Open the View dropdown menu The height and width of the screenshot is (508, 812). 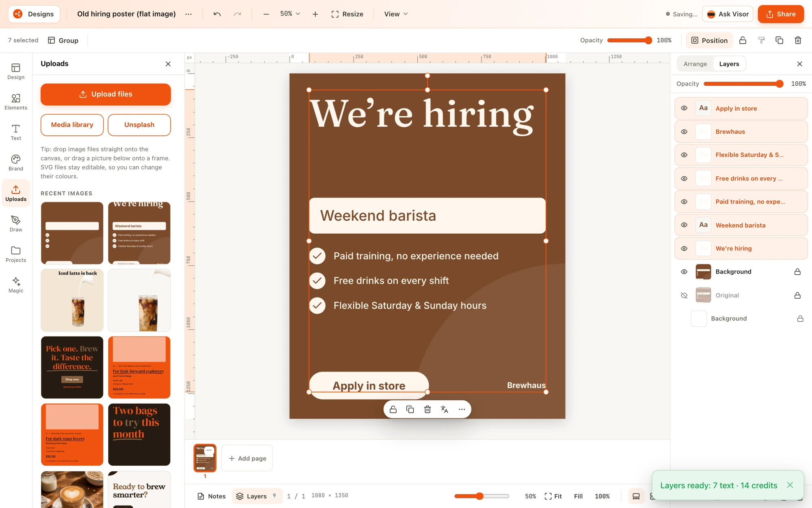pos(396,14)
